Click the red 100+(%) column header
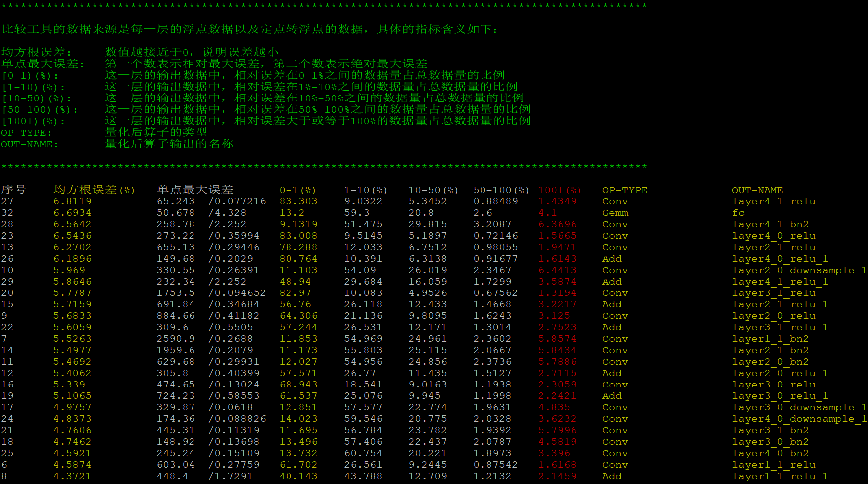Image resolution: width=868 pixels, height=484 pixels. (x=560, y=190)
